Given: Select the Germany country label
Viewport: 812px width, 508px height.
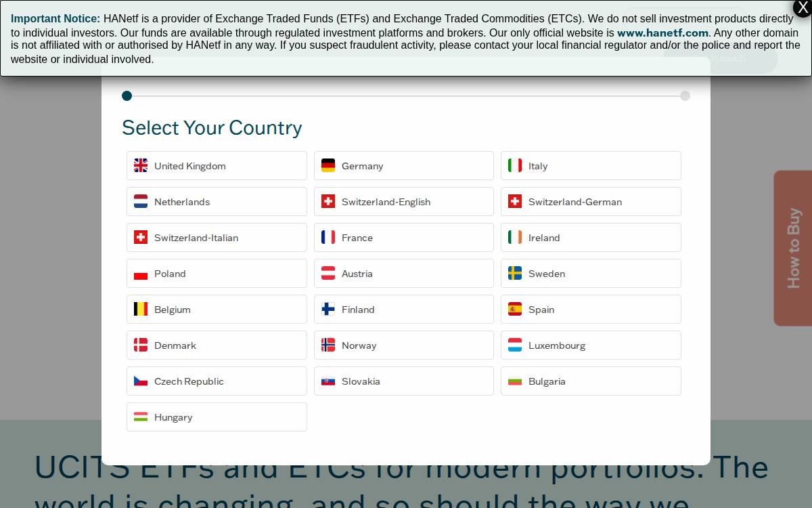Looking at the screenshot, I should tap(362, 166).
